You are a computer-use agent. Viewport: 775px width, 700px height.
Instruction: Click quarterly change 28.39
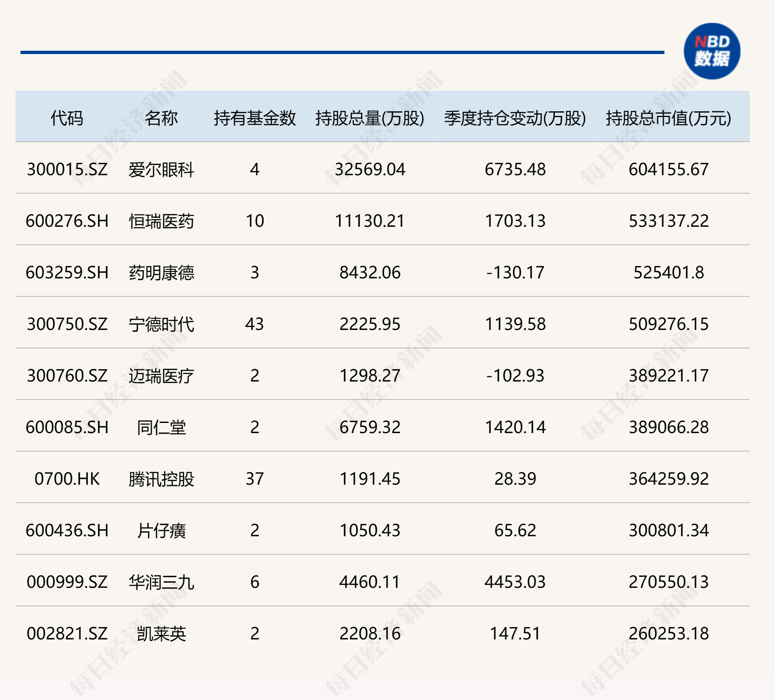(x=515, y=479)
